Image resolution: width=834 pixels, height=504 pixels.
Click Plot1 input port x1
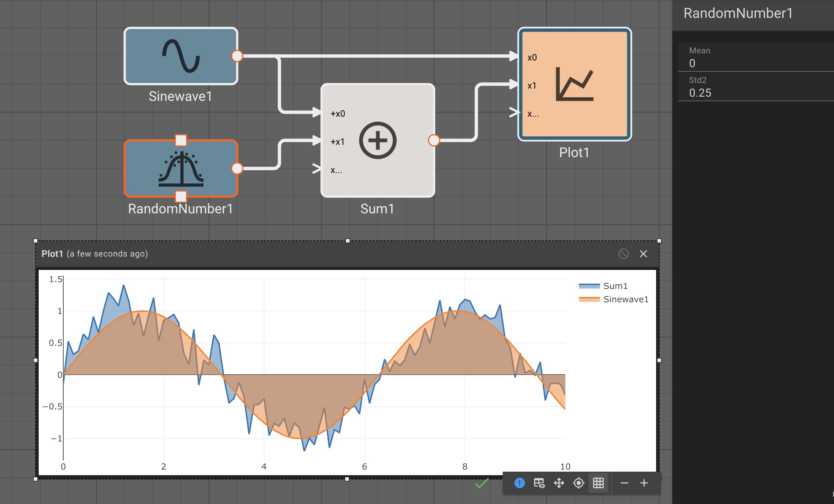pyautogui.click(x=514, y=84)
